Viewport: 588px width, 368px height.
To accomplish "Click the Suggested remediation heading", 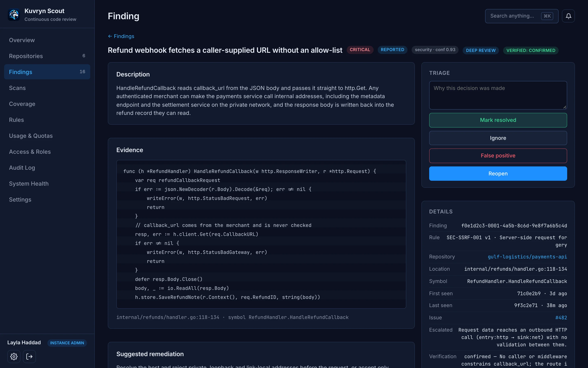I will coord(150,354).
